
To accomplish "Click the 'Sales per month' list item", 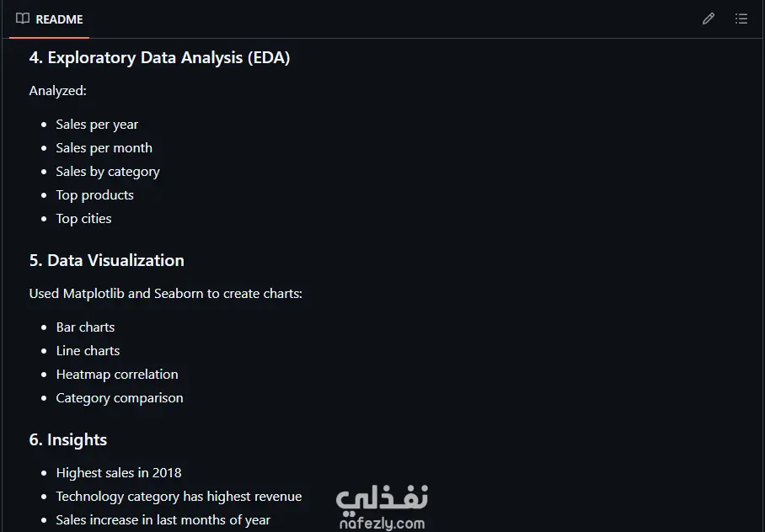I will [104, 148].
